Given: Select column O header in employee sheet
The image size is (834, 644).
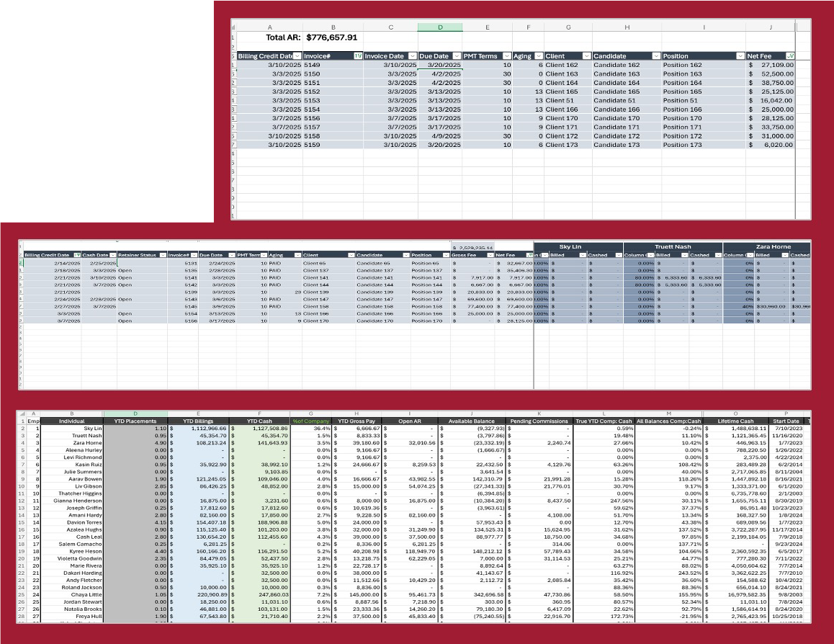Looking at the screenshot, I should point(735,413).
